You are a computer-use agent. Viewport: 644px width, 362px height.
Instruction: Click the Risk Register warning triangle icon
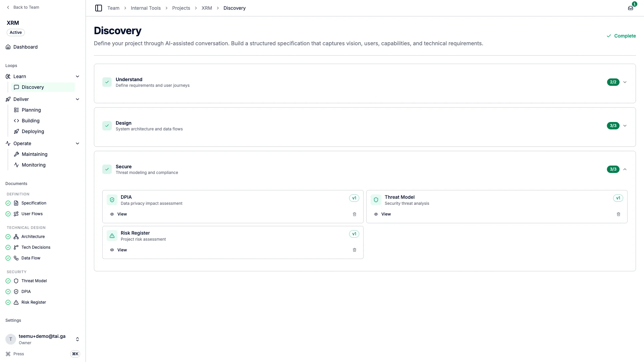tap(112, 236)
